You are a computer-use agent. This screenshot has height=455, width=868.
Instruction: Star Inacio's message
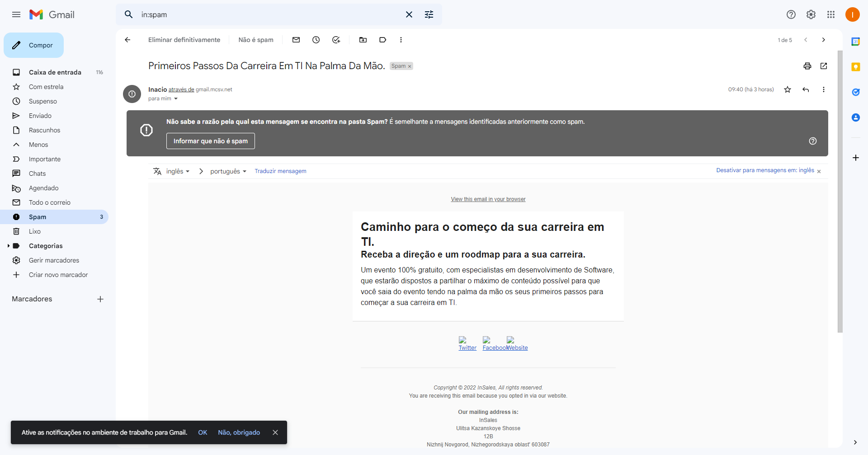788,89
